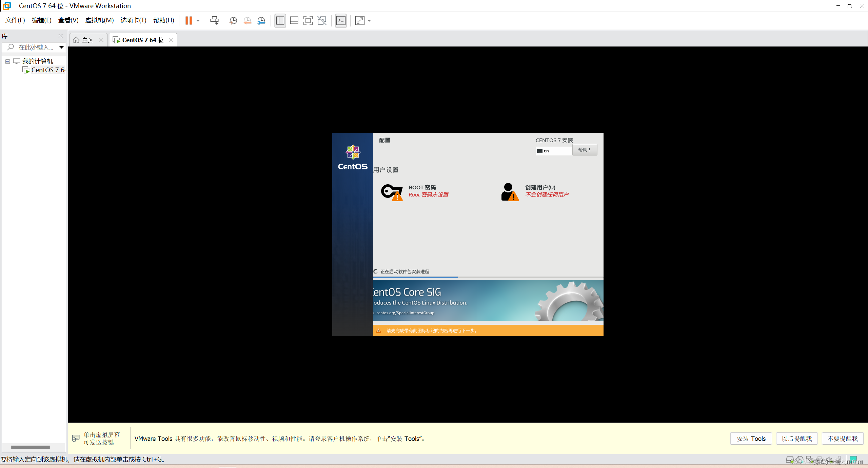
Task: Toggle the library panel visibility
Action: [x=280, y=20]
